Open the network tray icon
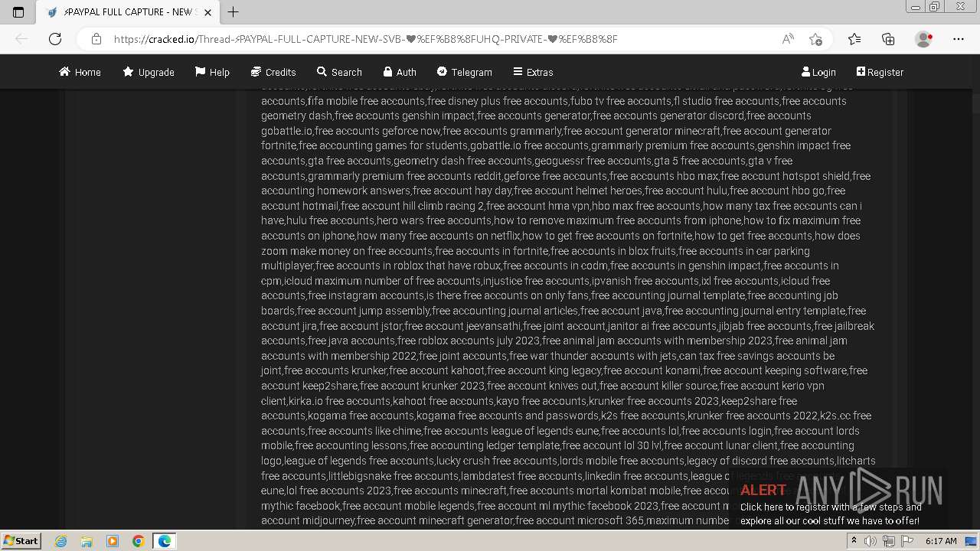 [x=889, y=541]
